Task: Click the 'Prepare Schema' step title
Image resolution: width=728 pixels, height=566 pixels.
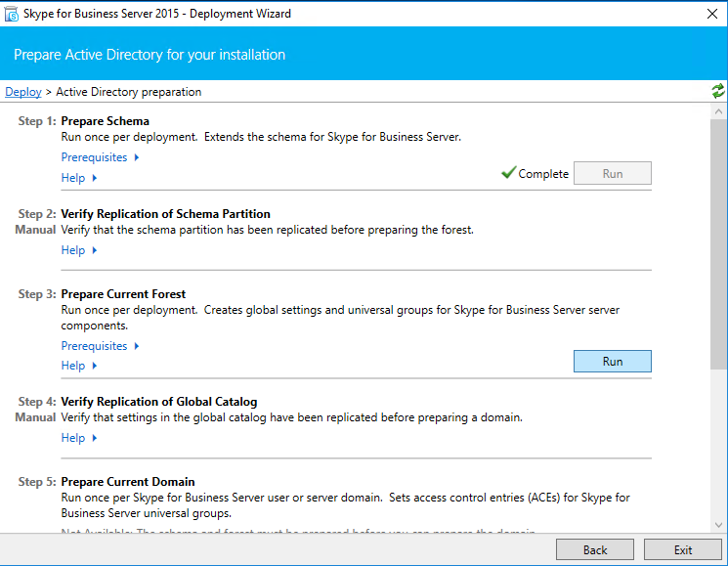Action: pyautogui.click(x=105, y=121)
